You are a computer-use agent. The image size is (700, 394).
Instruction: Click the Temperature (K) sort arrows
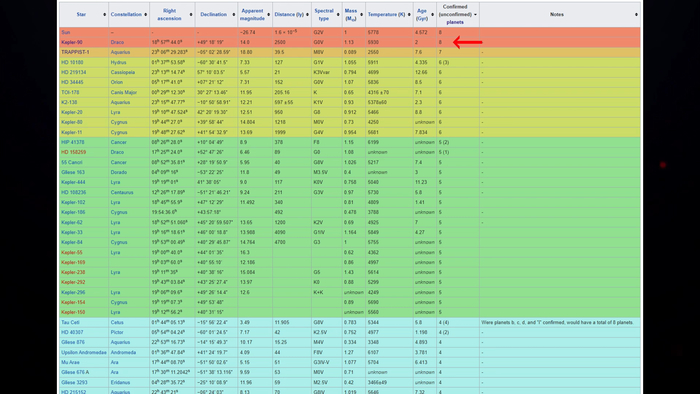click(409, 15)
